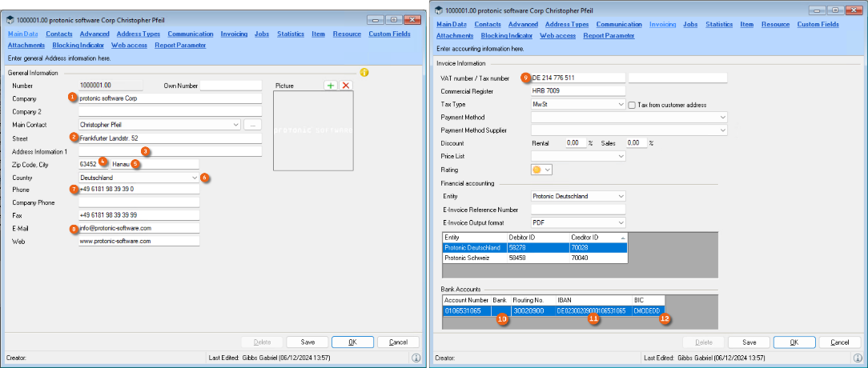This screenshot has width=868, height=368.
Task: Click the yellow info icon beside General Information
Action: pos(364,73)
